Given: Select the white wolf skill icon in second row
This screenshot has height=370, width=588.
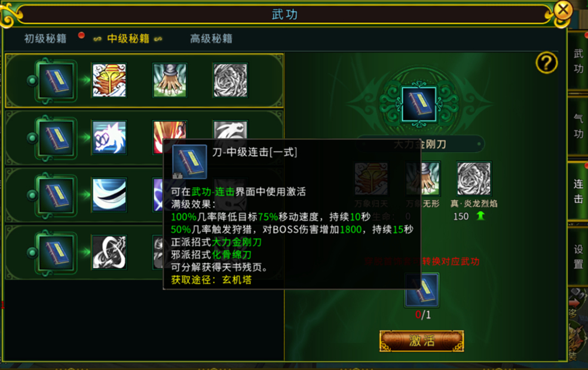Looking at the screenshot, I should tap(109, 137).
